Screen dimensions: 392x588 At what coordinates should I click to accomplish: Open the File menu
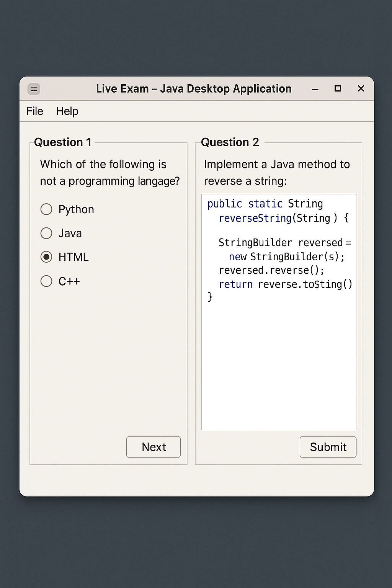[34, 111]
